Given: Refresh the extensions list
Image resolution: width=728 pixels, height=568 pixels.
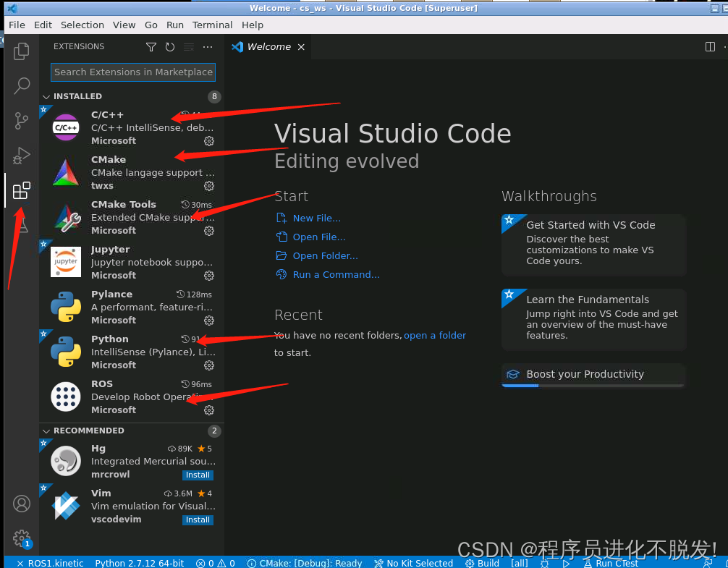Looking at the screenshot, I should (x=170, y=47).
